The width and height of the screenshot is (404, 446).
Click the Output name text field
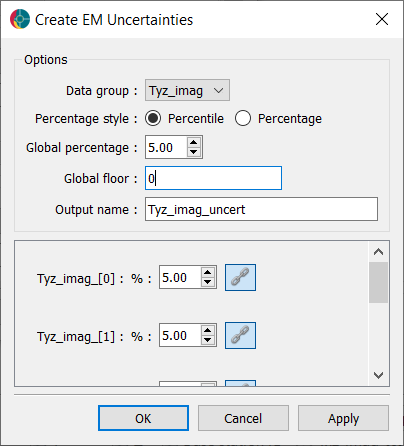261,209
